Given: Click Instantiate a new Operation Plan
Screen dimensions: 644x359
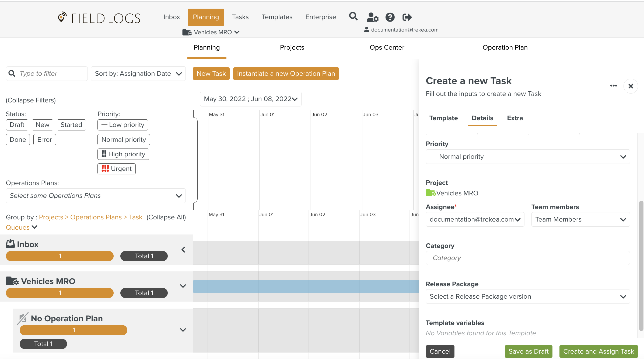Looking at the screenshot, I should [x=286, y=74].
